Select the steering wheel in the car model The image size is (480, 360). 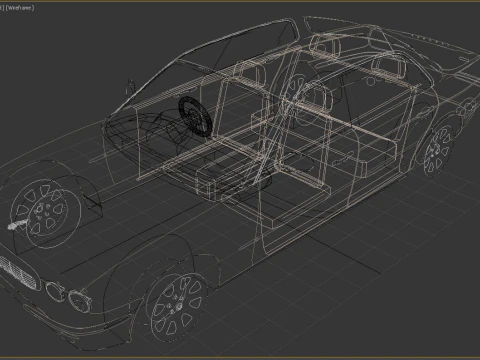[195, 117]
